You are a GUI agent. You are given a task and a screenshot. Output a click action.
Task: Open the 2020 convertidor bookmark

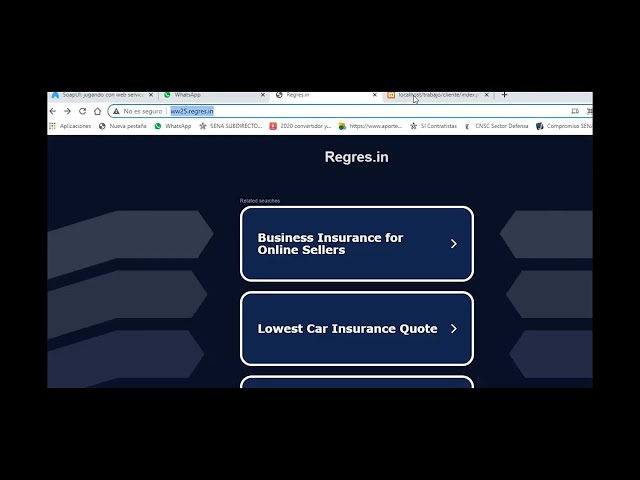[x=300, y=126]
